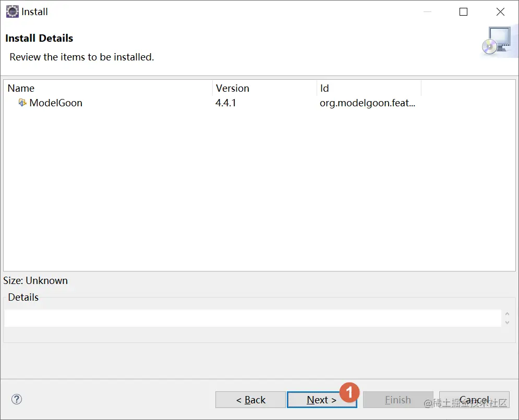Click the org.modelgoon.feat... Id cell

[367, 103]
